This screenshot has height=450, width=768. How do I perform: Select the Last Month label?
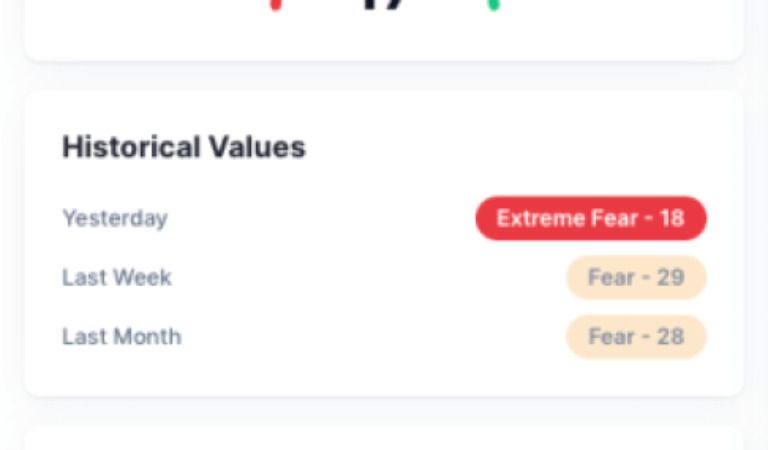click(122, 336)
